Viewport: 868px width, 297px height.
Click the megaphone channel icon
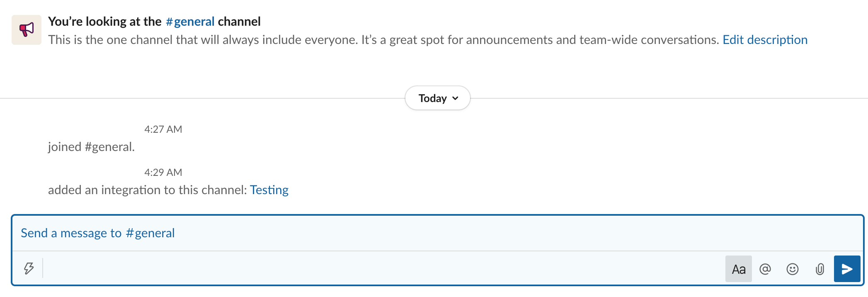click(x=27, y=30)
